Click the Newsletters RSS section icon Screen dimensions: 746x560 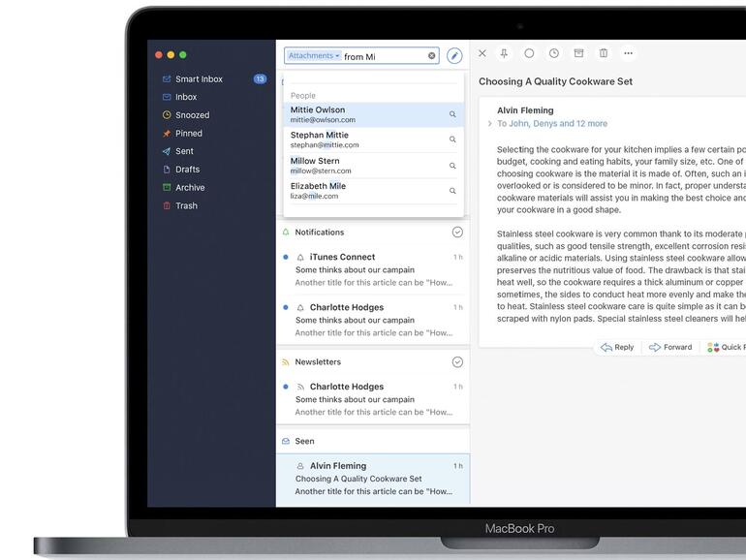click(286, 362)
